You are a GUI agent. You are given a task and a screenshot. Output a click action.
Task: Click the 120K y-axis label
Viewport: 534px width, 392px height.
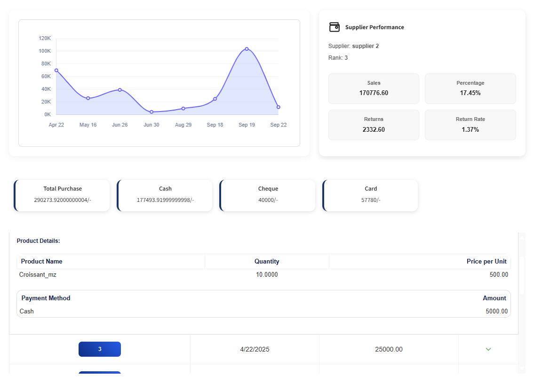(x=45, y=38)
